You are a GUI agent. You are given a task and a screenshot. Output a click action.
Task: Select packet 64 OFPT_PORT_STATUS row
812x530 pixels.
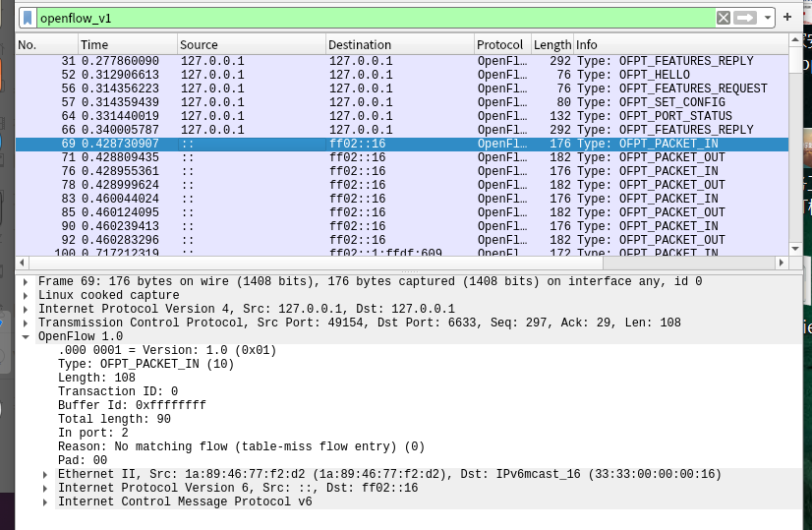pos(402,116)
